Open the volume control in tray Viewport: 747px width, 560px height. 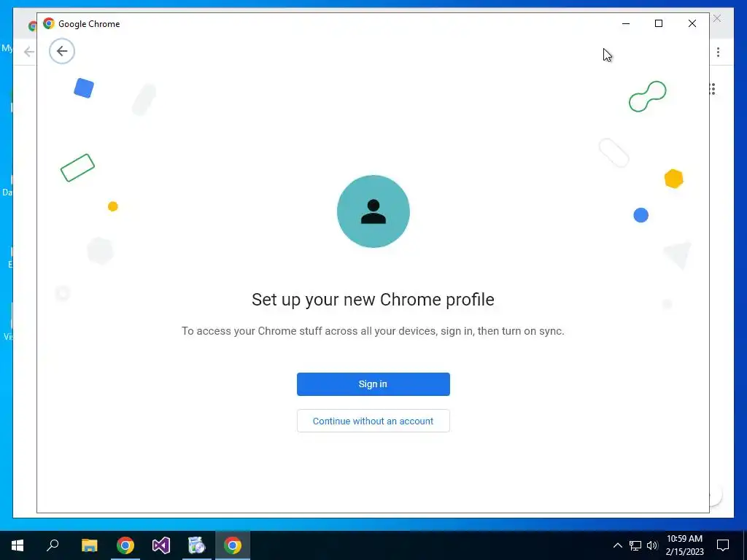pos(652,545)
